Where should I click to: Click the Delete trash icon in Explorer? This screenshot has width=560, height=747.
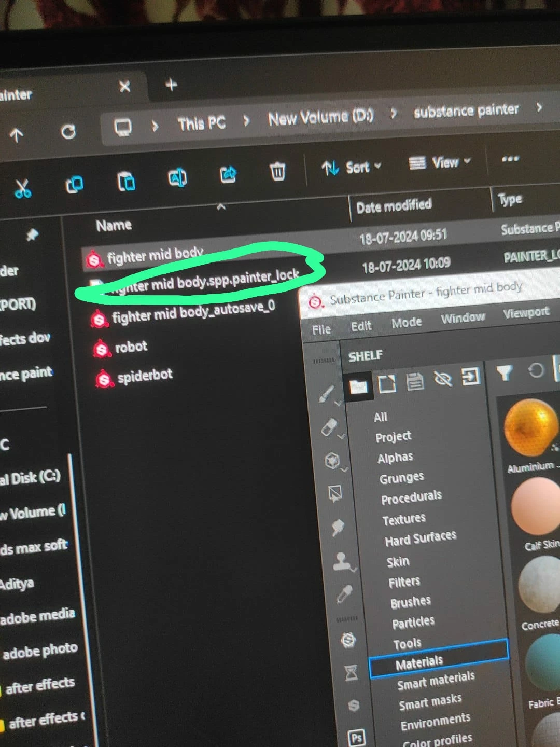(x=278, y=171)
